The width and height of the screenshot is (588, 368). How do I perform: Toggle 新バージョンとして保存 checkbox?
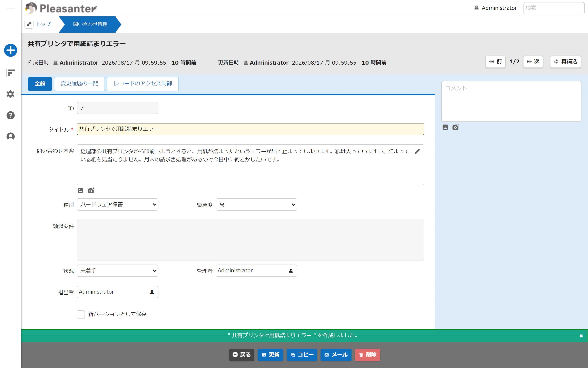[x=81, y=314]
